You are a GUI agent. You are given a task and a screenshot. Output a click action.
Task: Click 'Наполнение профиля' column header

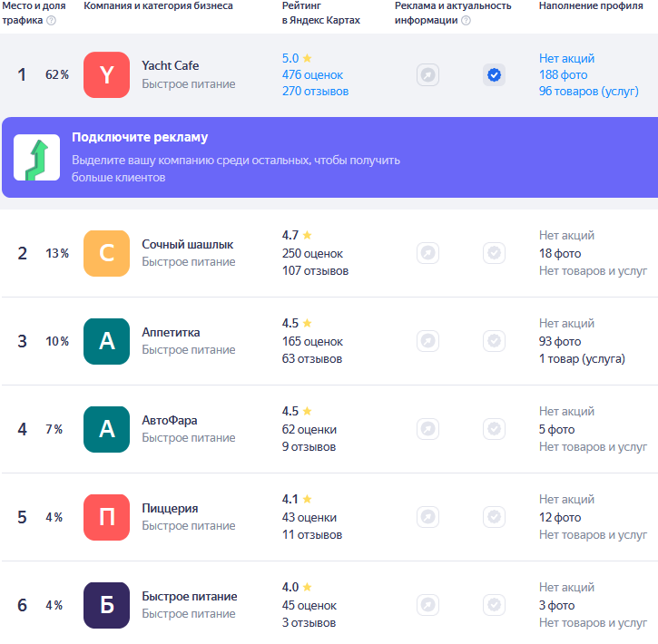coord(591,5)
